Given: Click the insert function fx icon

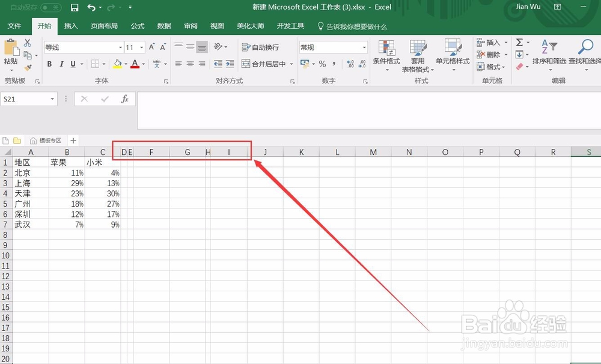Looking at the screenshot, I should click(124, 99).
